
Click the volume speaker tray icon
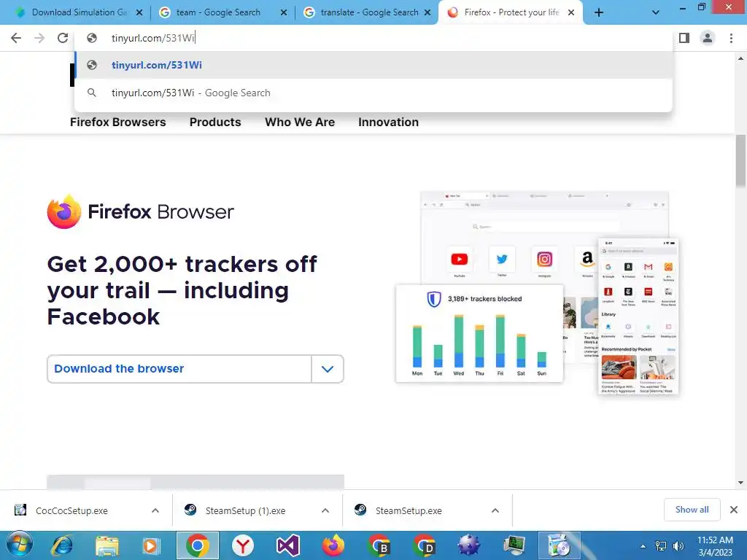tap(678, 546)
